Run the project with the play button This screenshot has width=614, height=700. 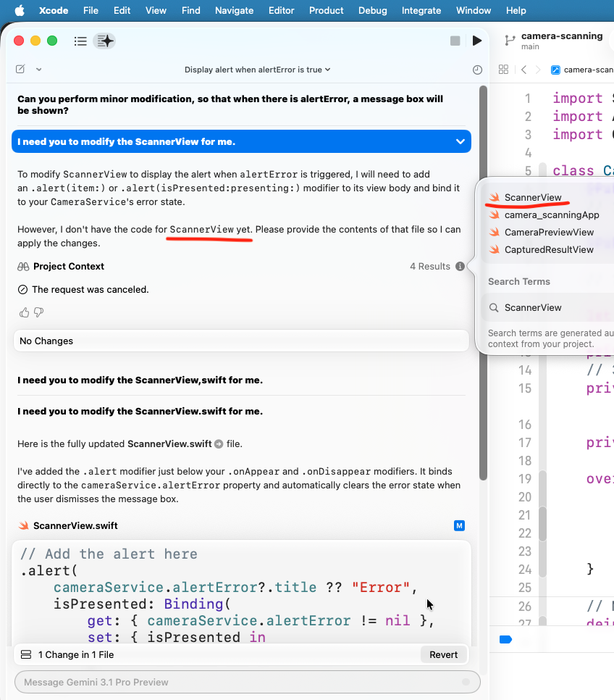pos(476,41)
